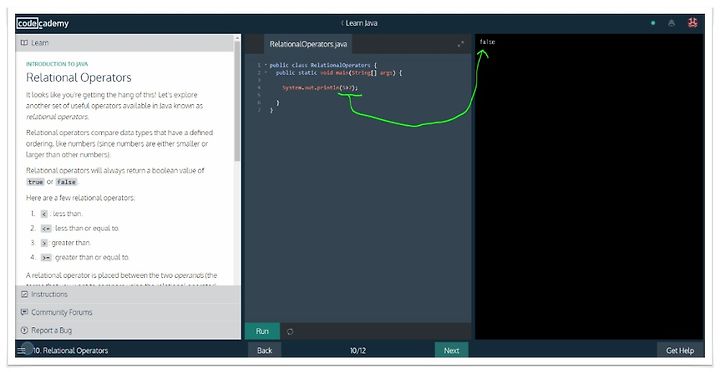
Task: Click the 'less than or equal to' list item
Action: point(80,228)
